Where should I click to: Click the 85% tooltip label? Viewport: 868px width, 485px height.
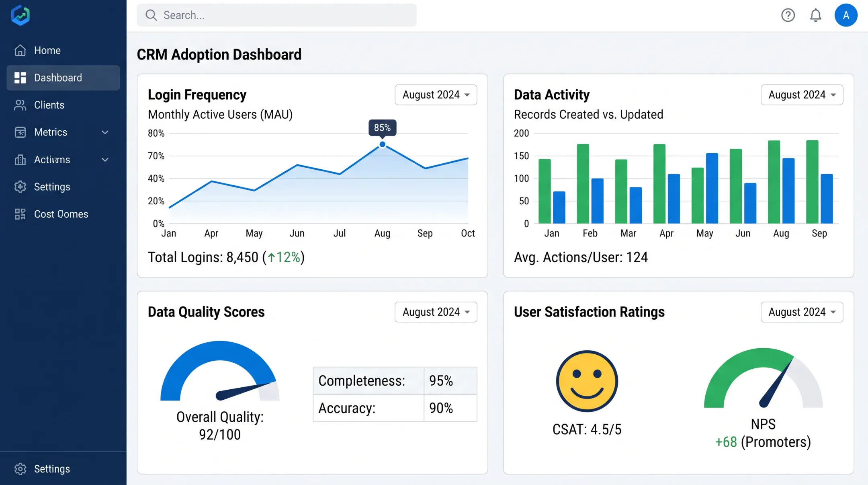(382, 128)
